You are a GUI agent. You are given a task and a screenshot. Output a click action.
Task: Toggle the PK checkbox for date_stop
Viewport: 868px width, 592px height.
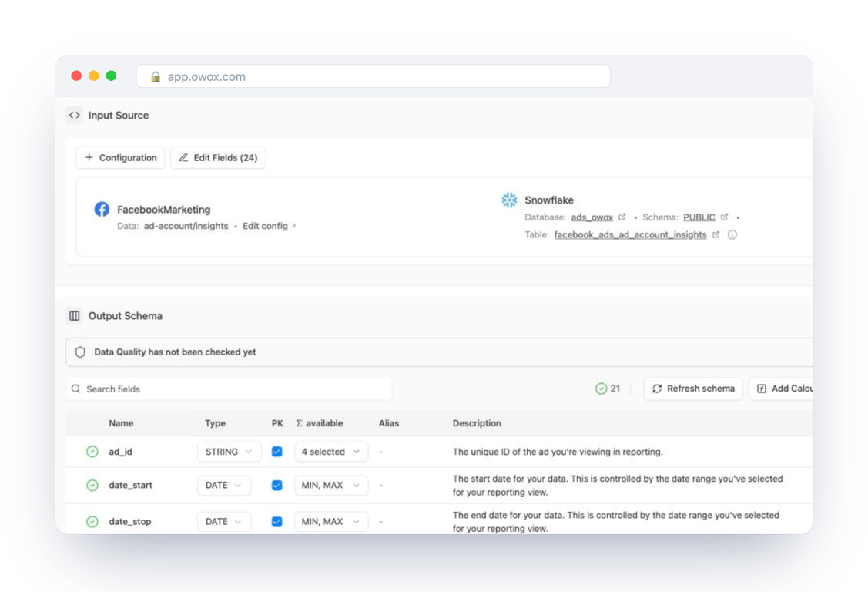click(x=276, y=522)
